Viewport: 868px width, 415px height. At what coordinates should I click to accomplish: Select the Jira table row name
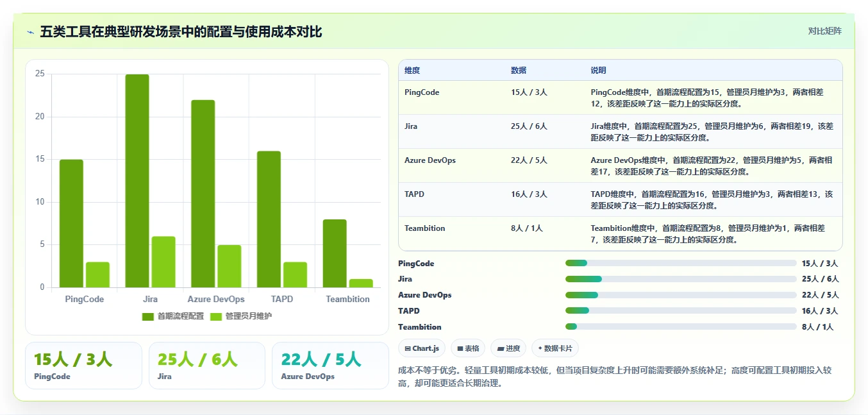point(411,126)
